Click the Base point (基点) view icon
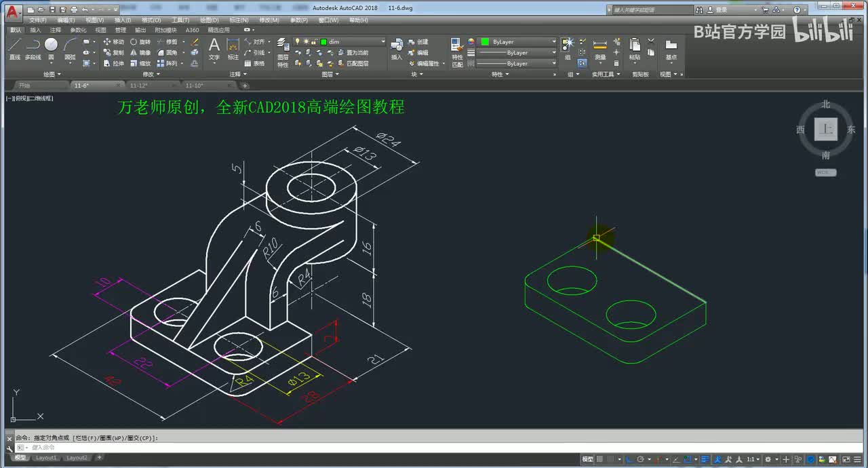Screen dimensions: 868x468 671,49
